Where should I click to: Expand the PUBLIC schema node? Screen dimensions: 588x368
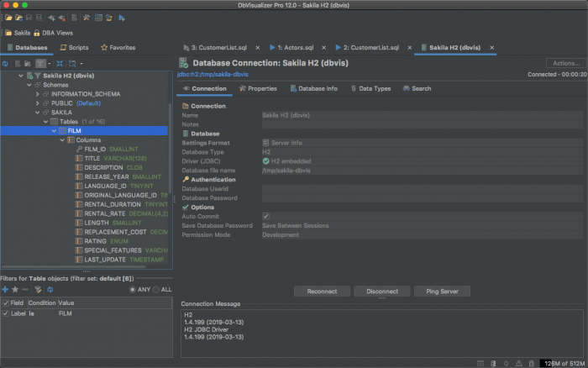[38, 103]
